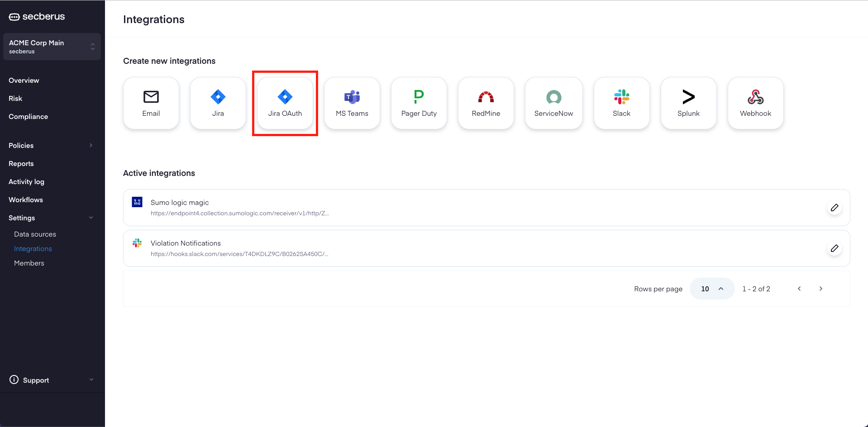
Task: Go to previous page of integrations
Action: click(799, 289)
